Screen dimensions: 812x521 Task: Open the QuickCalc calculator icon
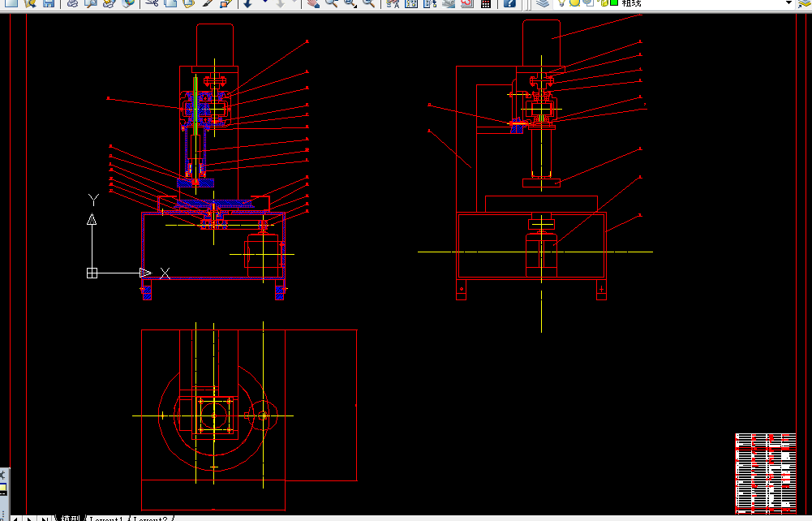(486, 3)
